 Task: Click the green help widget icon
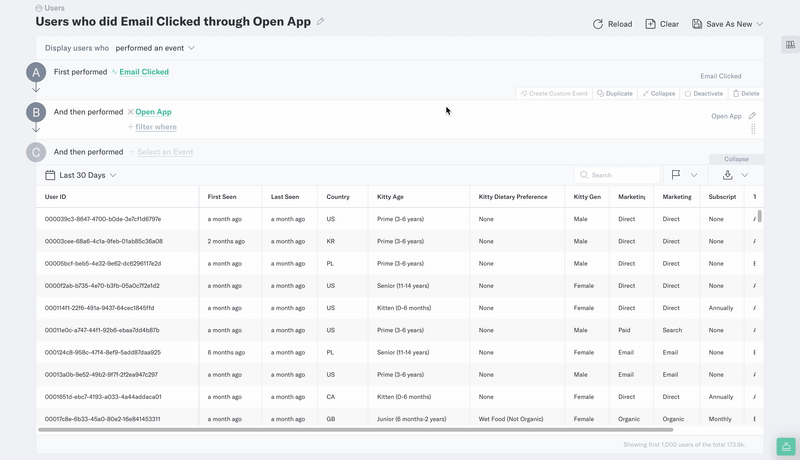(786, 447)
